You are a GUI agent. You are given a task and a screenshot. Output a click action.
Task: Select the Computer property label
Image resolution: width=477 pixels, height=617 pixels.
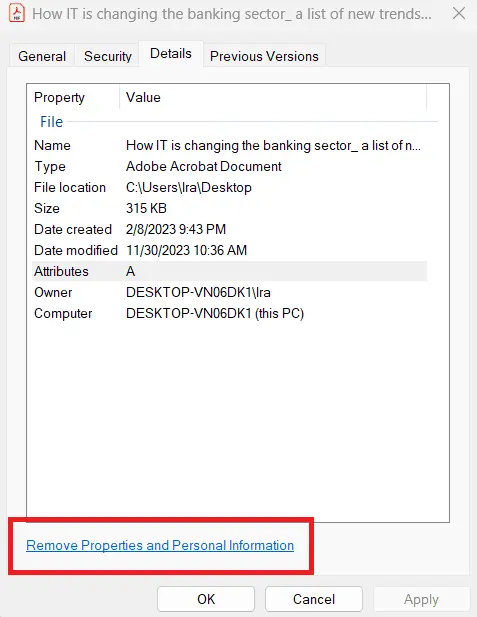tap(63, 314)
